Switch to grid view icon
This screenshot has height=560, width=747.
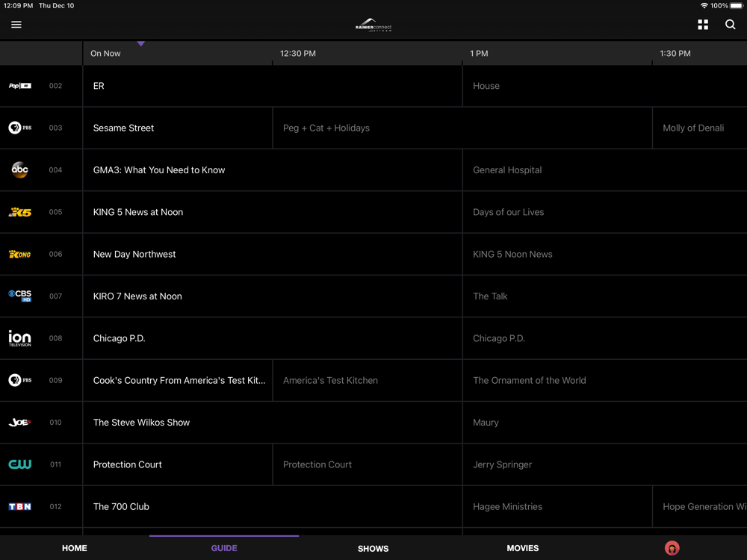(x=703, y=25)
